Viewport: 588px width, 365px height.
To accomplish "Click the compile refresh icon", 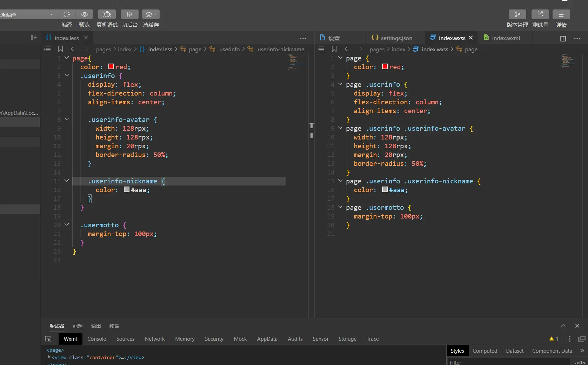I will (67, 14).
